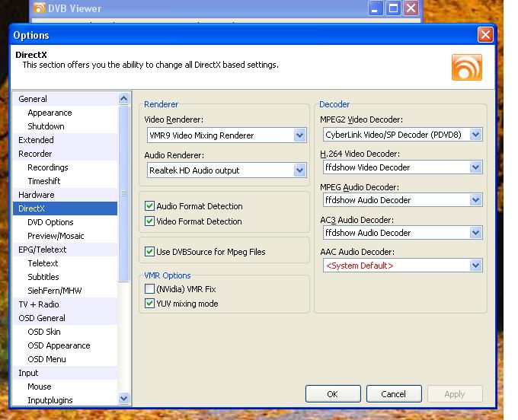518x420 pixels.
Task: Click the OK button
Action: (x=333, y=394)
